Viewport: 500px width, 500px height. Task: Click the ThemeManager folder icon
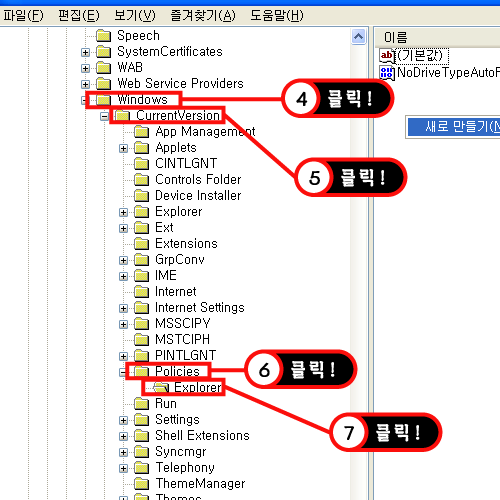click(x=142, y=483)
